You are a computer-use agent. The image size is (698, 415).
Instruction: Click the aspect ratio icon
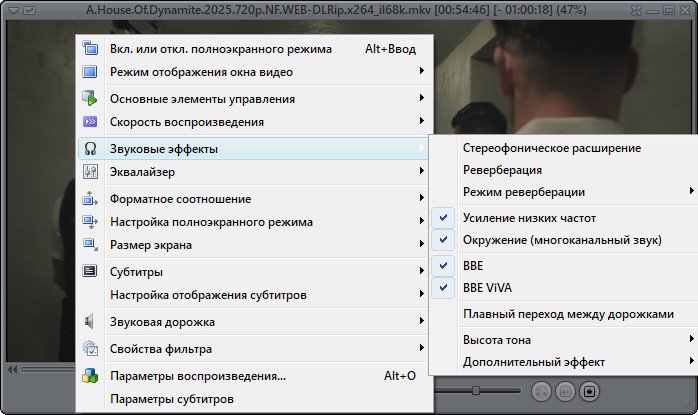(90, 199)
